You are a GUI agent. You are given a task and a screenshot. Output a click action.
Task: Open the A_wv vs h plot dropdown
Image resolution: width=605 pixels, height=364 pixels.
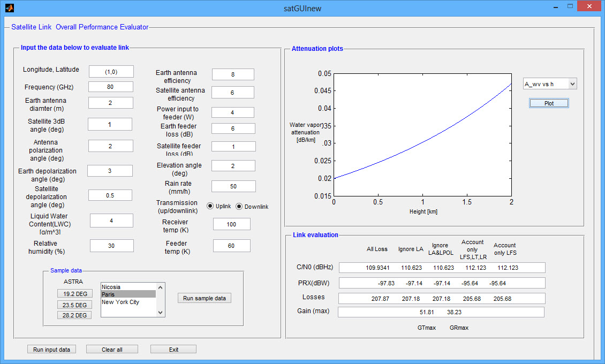(550, 84)
